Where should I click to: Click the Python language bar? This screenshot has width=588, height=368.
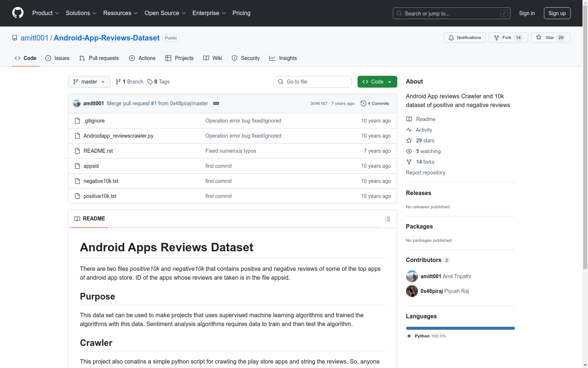(460, 328)
